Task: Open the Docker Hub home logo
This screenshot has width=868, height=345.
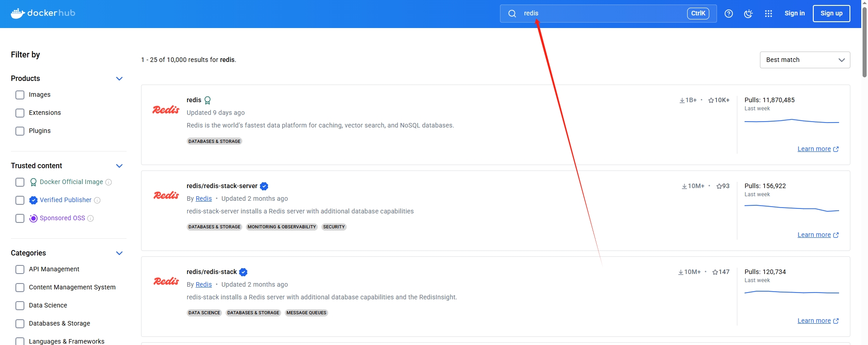Action: [43, 13]
